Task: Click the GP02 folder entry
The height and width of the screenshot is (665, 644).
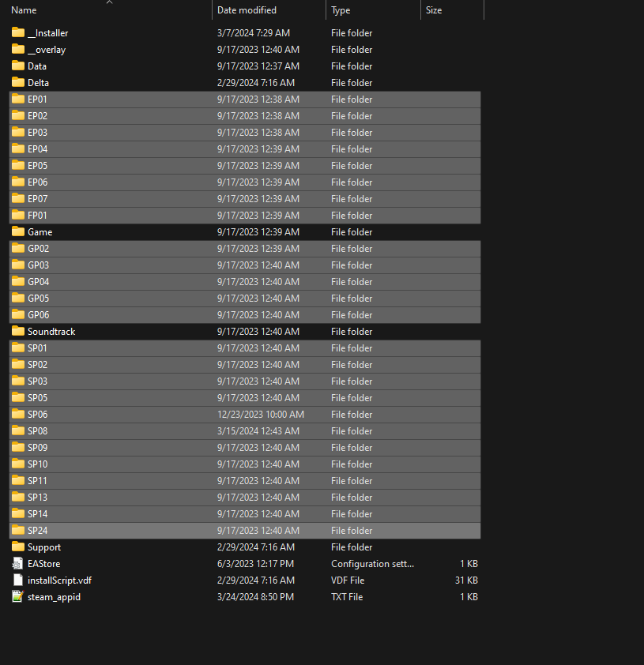Action: [x=38, y=249]
